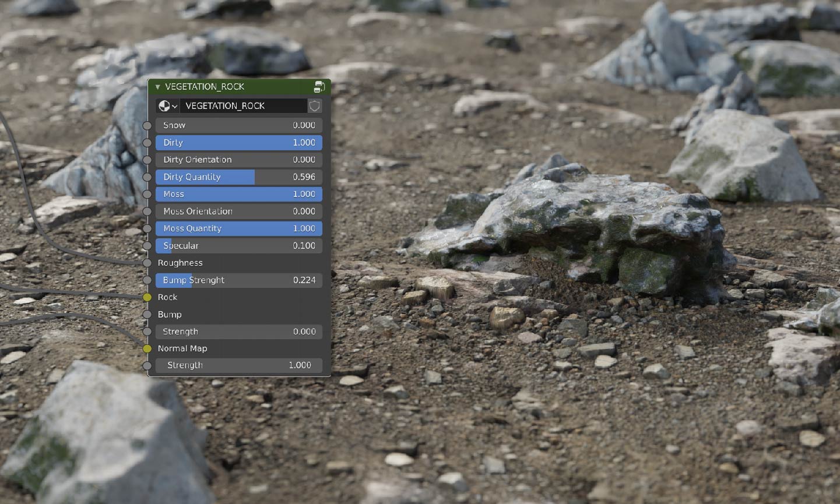
Task: Click the Bump Strenght input socket
Action: pyautogui.click(x=147, y=280)
